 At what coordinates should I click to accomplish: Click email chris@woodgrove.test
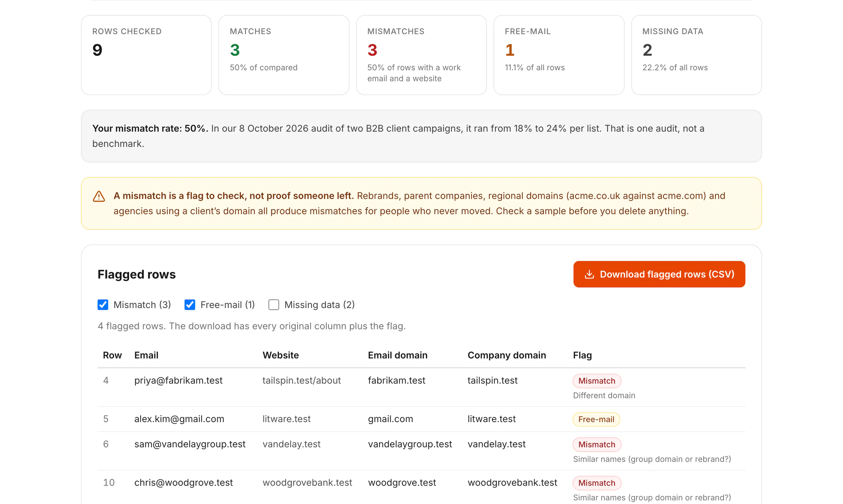point(184,482)
